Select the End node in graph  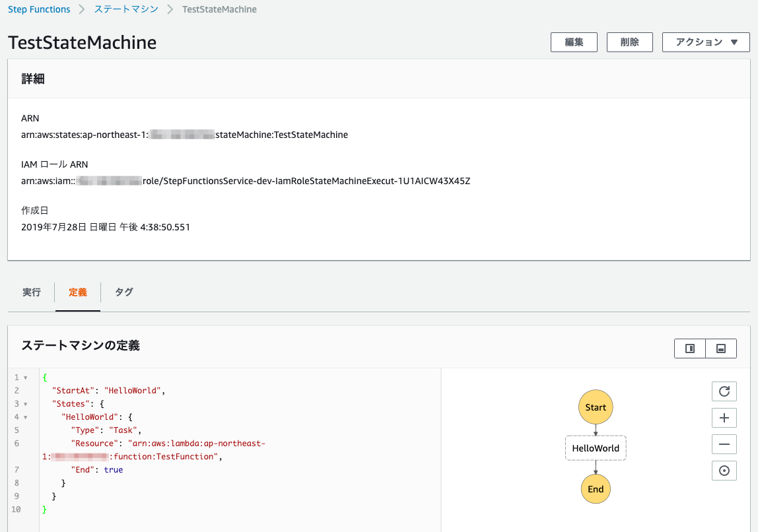596,489
